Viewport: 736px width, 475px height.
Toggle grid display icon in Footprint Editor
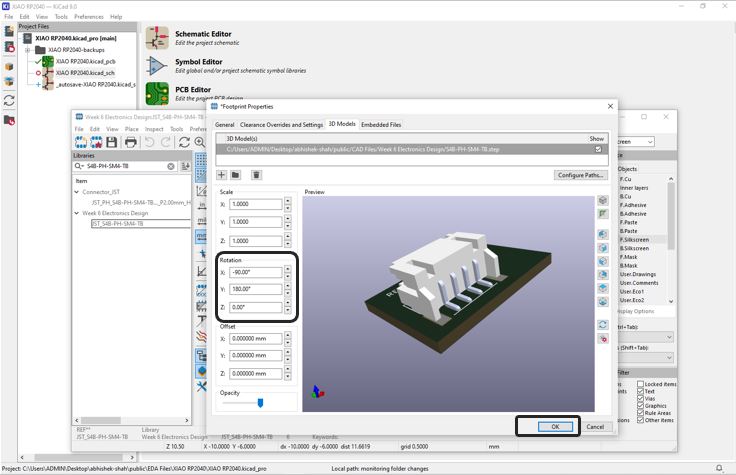201,160
